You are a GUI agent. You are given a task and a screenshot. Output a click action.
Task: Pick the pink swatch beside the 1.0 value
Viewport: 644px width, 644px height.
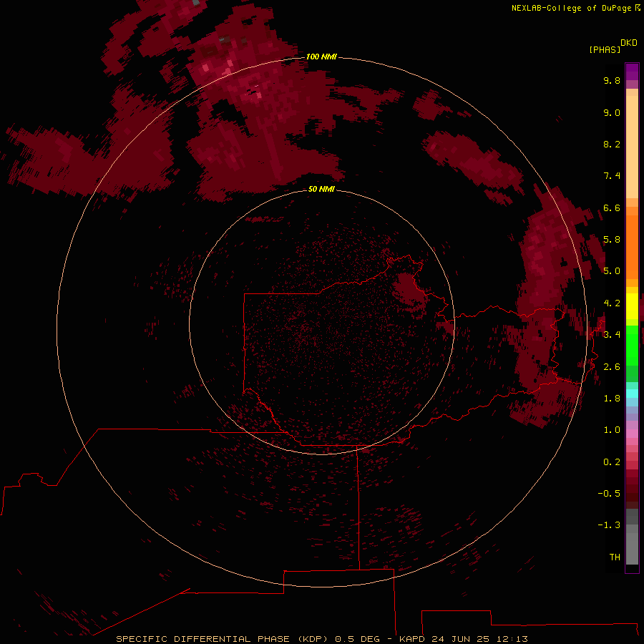tap(632, 434)
